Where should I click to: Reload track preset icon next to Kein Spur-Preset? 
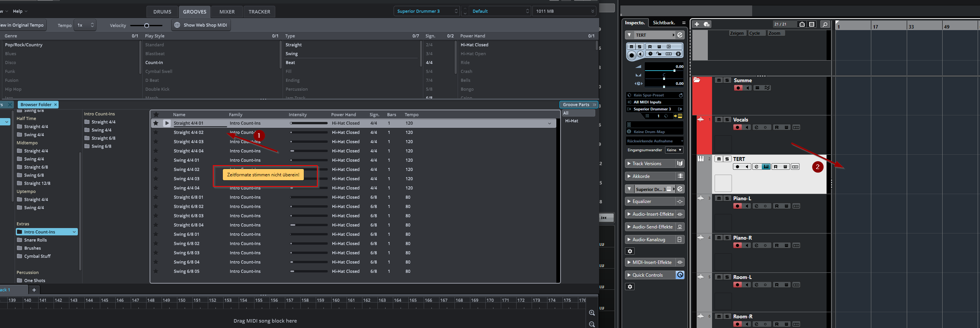pyautogui.click(x=680, y=95)
